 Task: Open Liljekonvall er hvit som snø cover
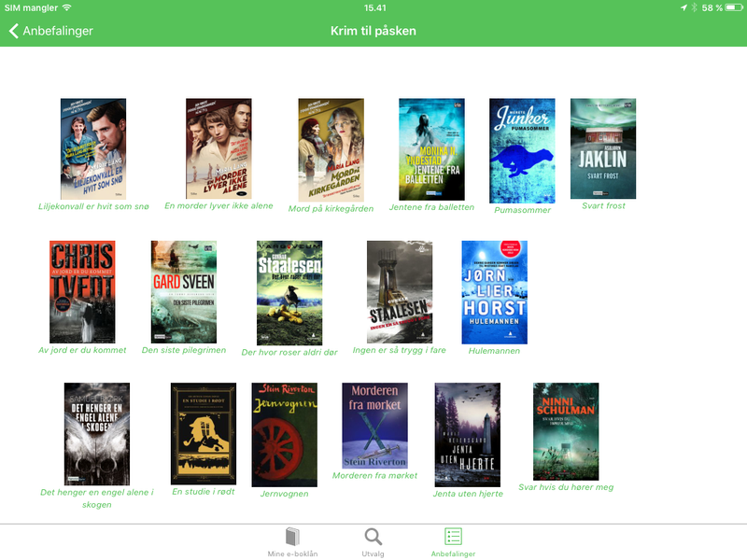pos(93,148)
